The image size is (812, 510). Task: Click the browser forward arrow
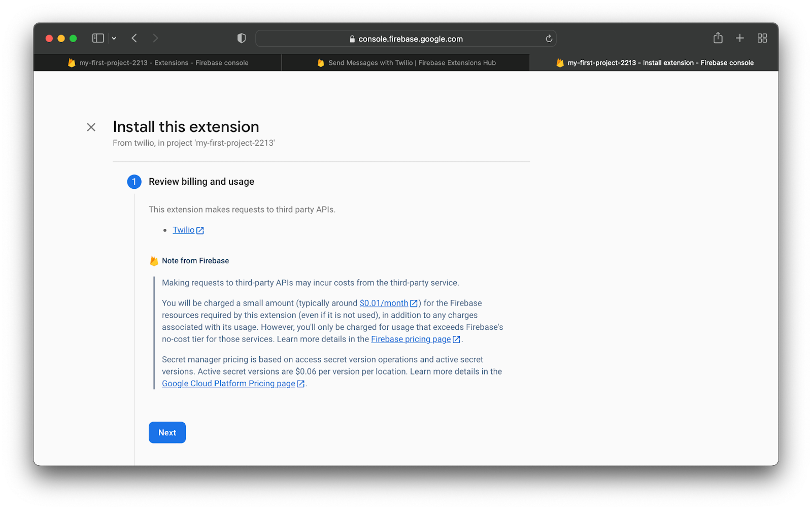coord(155,38)
